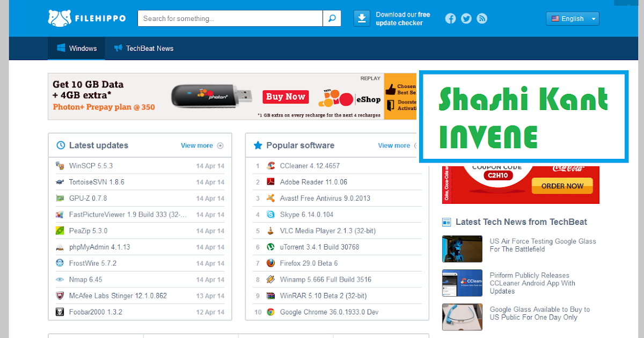Open Firefox 29.0 Beta 6 link
This screenshot has width=644, height=338.
pyautogui.click(x=309, y=263)
